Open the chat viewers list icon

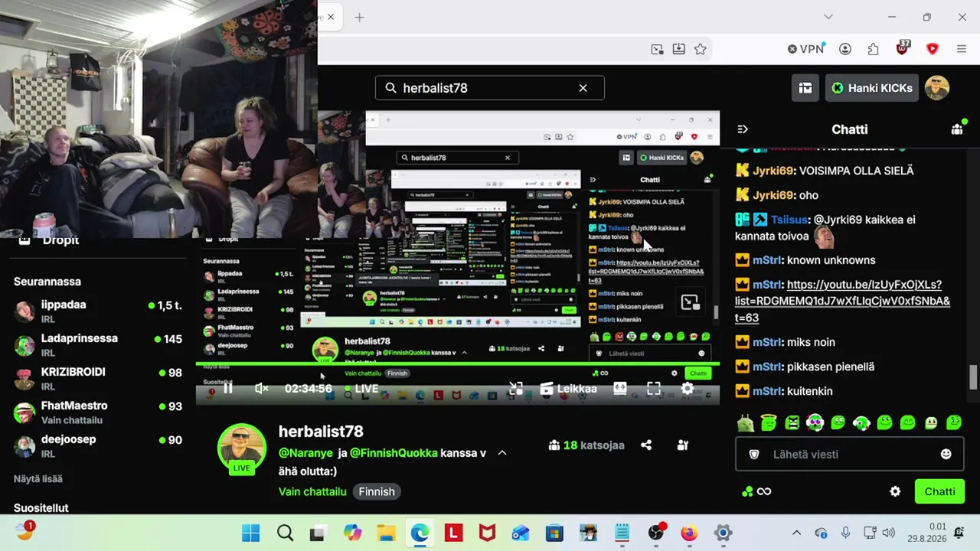click(957, 129)
